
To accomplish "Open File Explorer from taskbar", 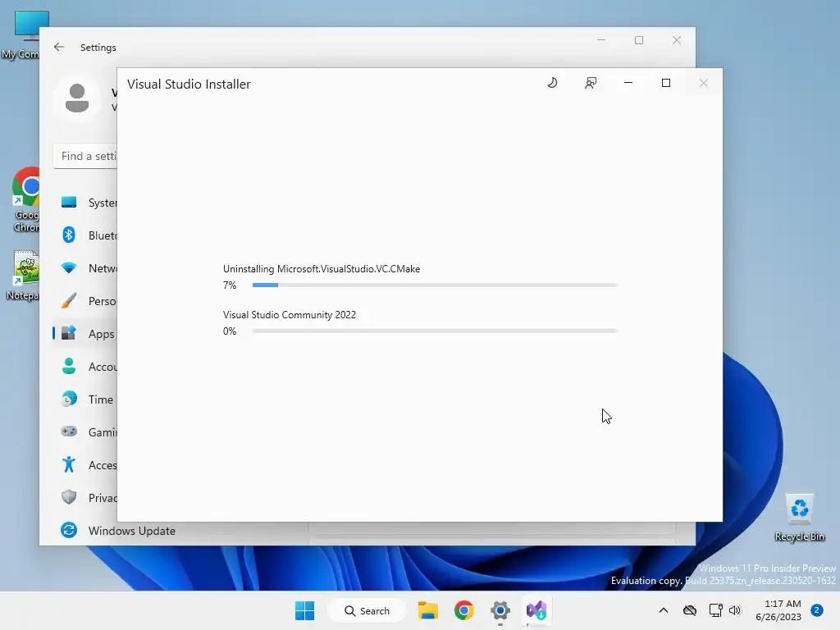I will (x=428, y=610).
